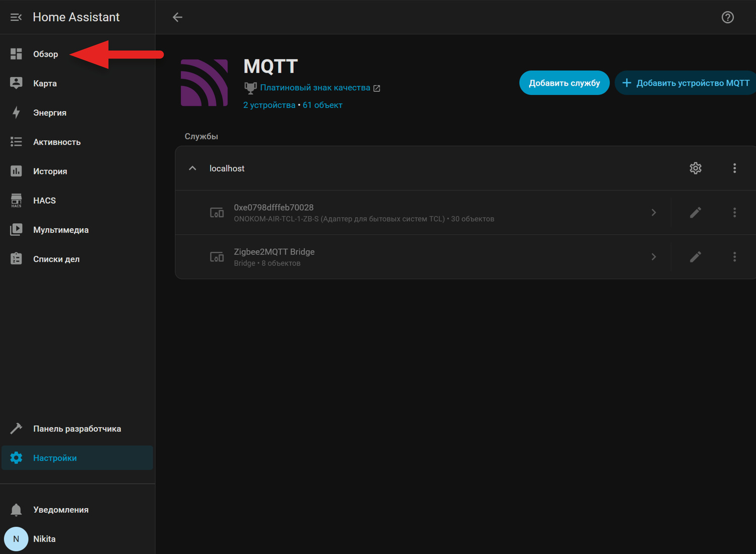Open Zigbee2MQTT Bridge via chevron

pyautogui.click(x=654, y=257)
